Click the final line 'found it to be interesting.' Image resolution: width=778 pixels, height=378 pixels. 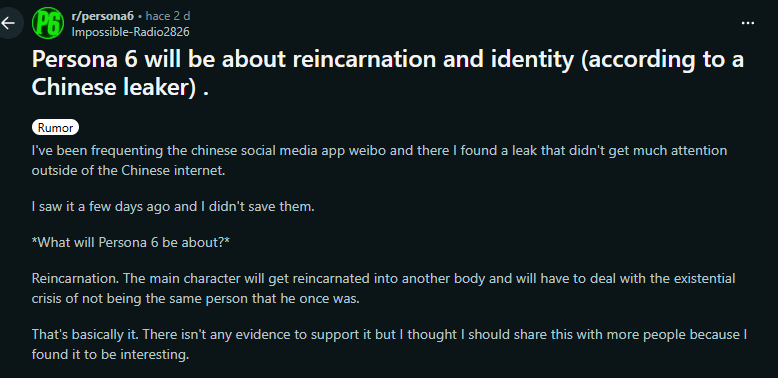[111, 356]
